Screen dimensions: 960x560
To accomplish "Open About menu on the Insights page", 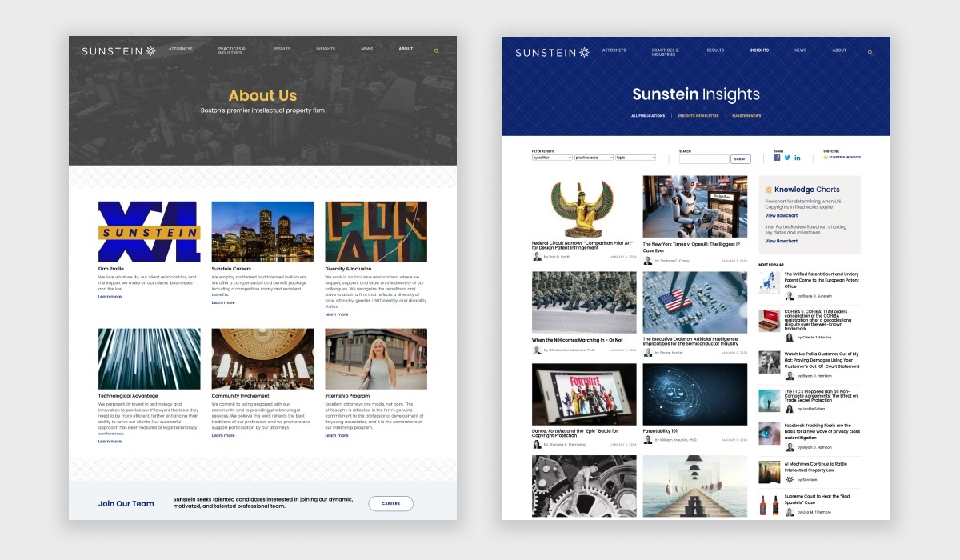I will [839, 50].
